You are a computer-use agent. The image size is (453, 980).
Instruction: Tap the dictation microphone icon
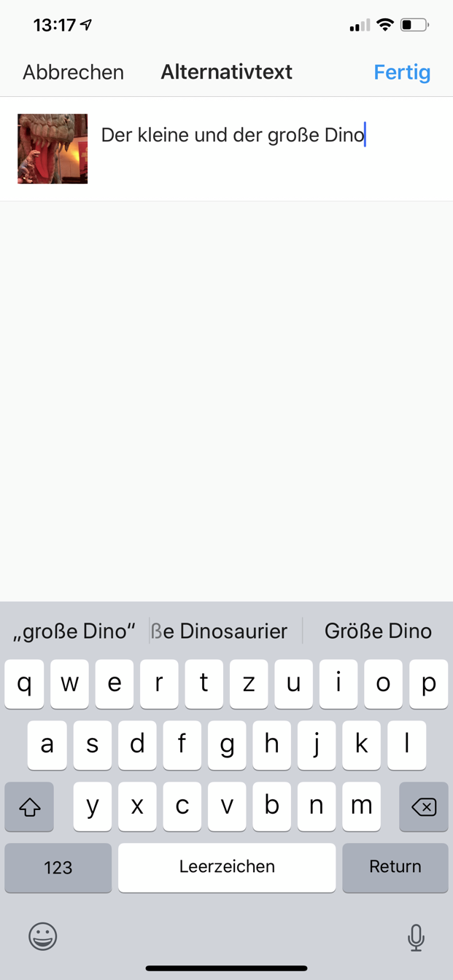click(416, 938)
